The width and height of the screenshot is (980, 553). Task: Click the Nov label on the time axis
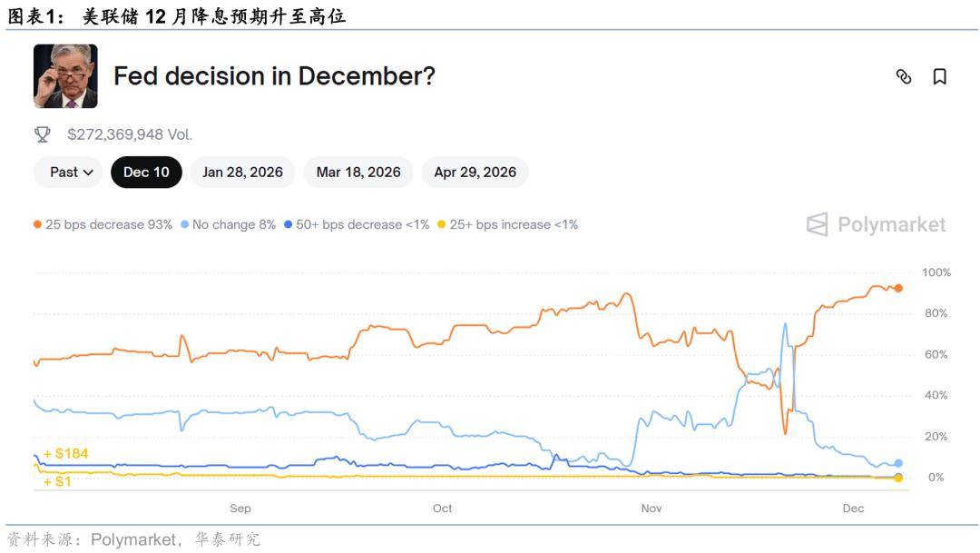[x=652, y=509]
